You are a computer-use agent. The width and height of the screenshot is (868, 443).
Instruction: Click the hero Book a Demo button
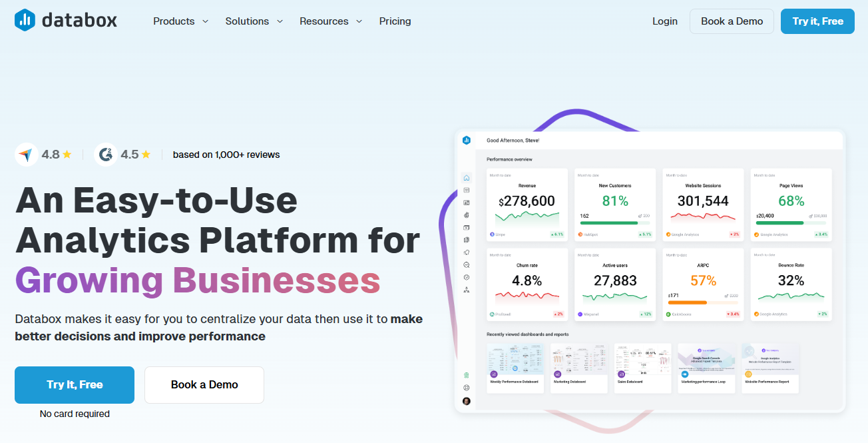(x=204, y=385)
